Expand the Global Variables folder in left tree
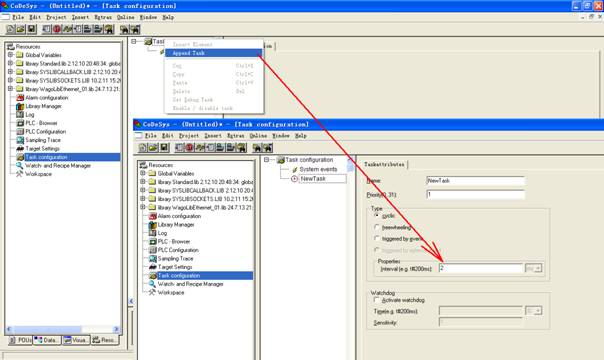The image size is (604, 360). (x=10, y=55)
